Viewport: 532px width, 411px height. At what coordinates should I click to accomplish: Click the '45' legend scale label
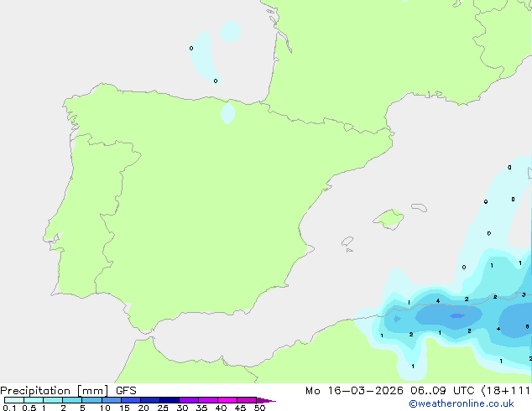pyautogui.click(x=240, y=408)
